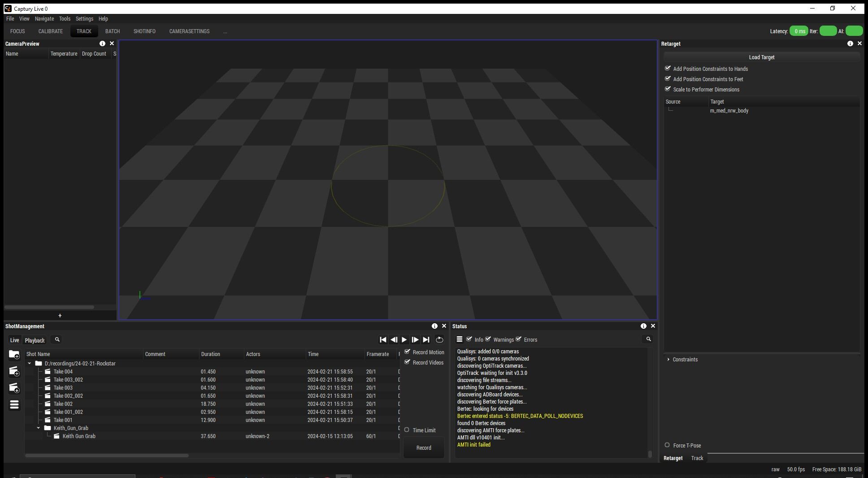The height and width of the screenshot is (478, 868).
Task: Expand the Constraints section
Action: click(x=668, y=360)
